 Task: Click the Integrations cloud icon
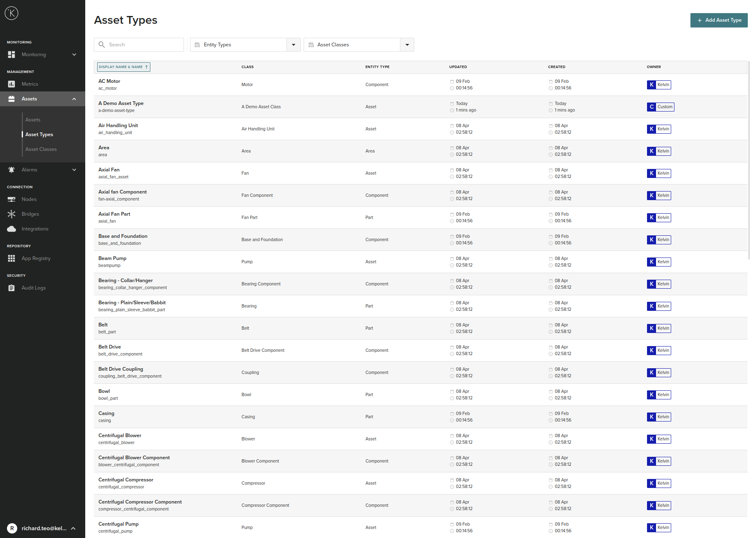click(11, 229)
